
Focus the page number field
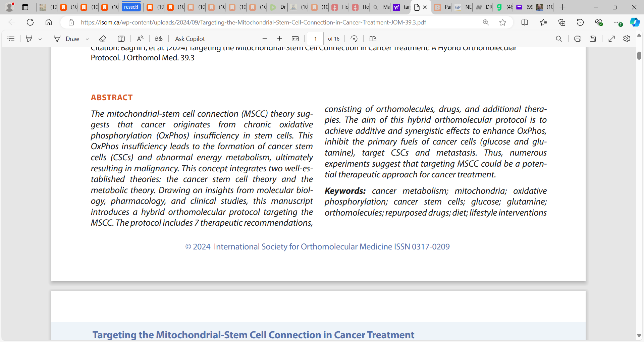315,39
